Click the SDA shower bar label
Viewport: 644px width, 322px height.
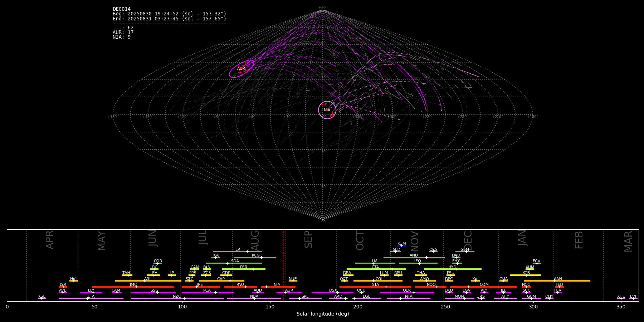tap(235, 261)
